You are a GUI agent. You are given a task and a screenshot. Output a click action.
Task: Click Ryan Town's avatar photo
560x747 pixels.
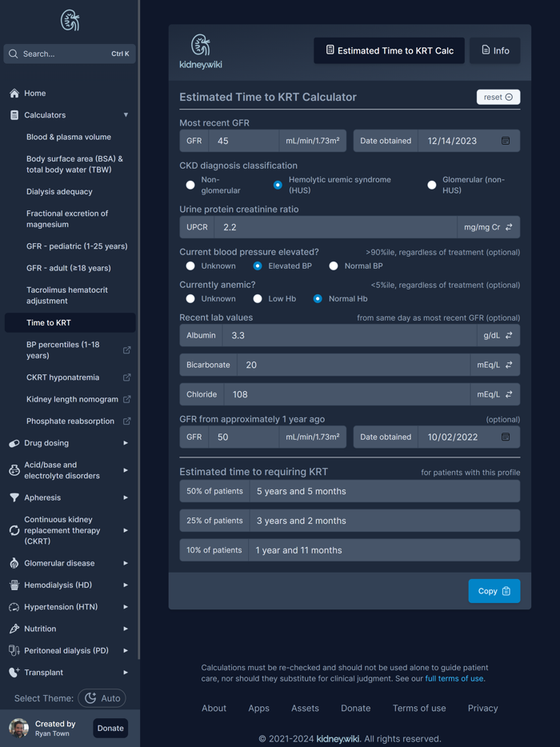coord(18,729)
